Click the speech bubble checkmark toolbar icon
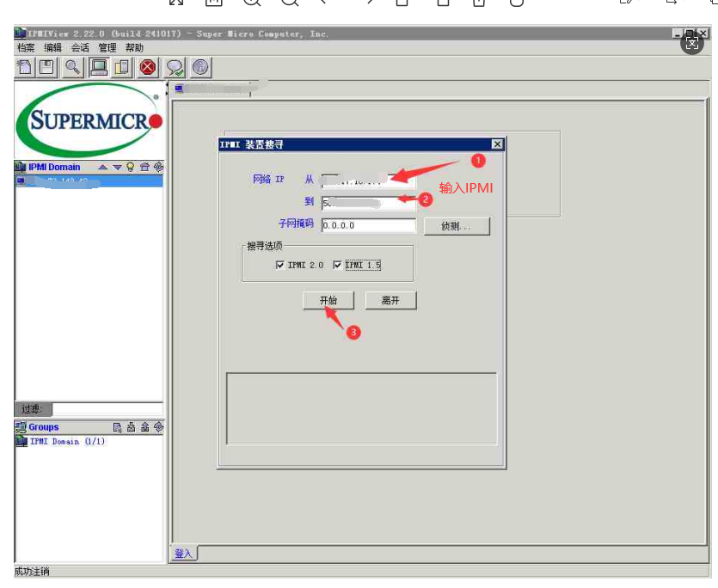Image resolution: width=718 pixels, height=588 pixels. tap(175, 67)
